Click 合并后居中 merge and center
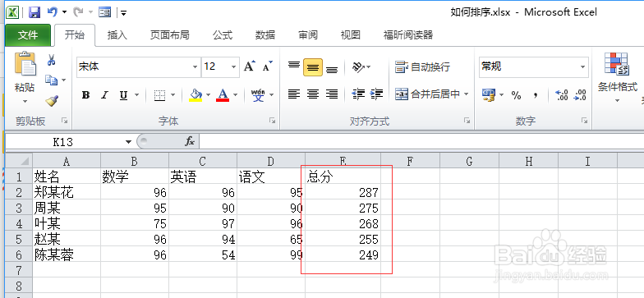Screen dimensions: 644x298 coord(427,94)
